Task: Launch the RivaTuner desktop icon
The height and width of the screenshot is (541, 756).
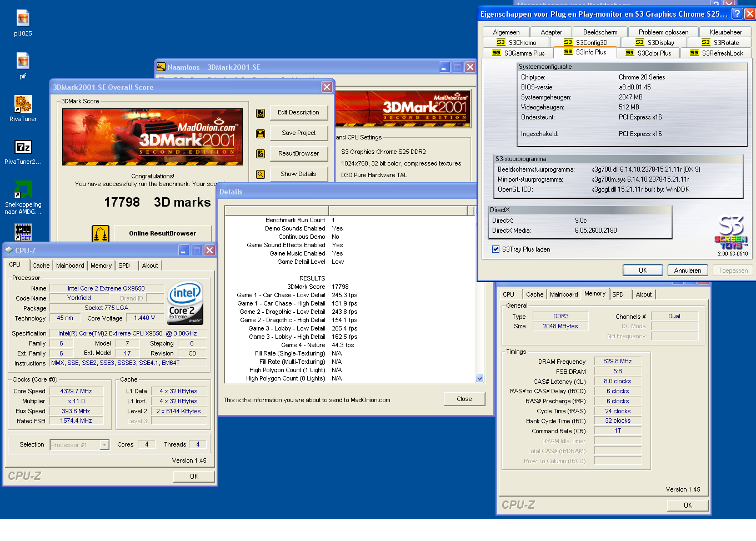Action: [x=23, y=103]
